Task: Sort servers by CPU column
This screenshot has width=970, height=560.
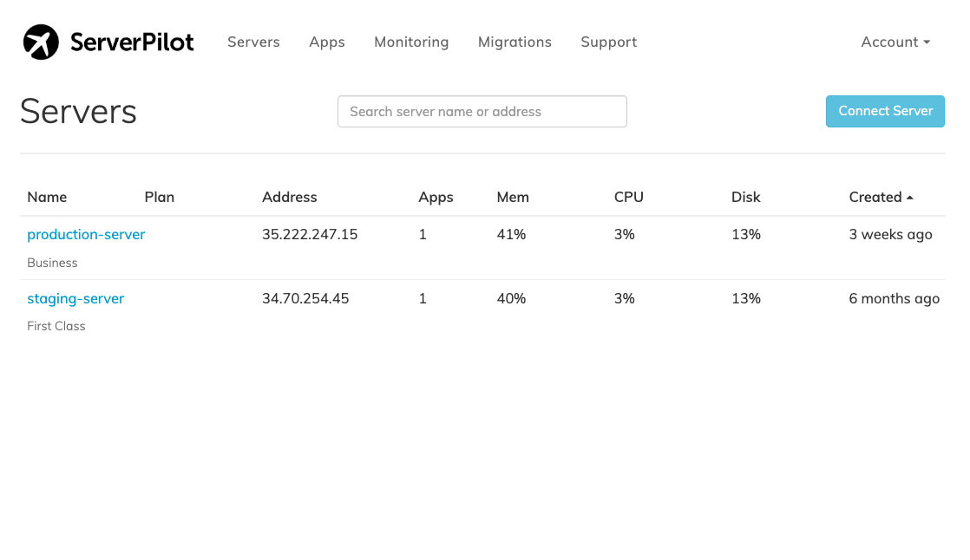Action: pos(629,197)
